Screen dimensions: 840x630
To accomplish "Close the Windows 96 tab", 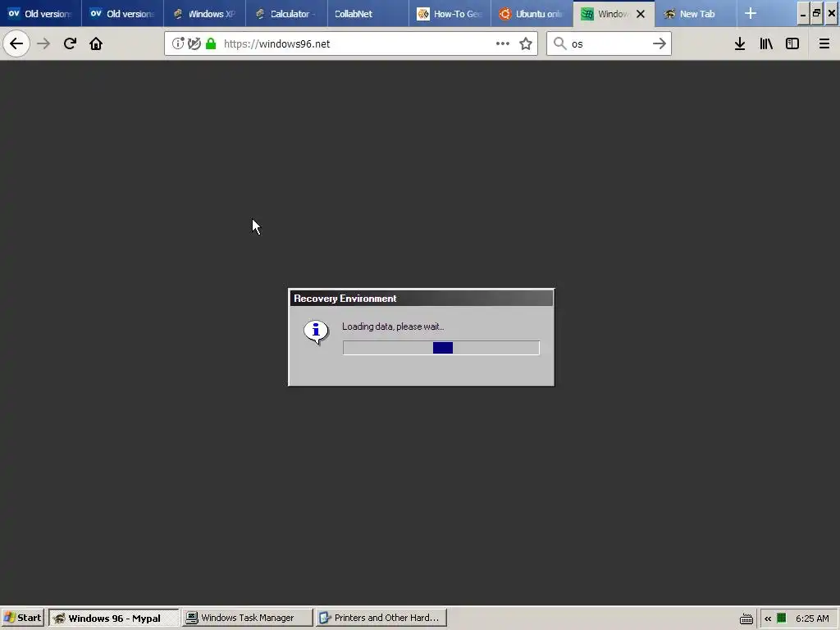I will click(x=640, y=14).
